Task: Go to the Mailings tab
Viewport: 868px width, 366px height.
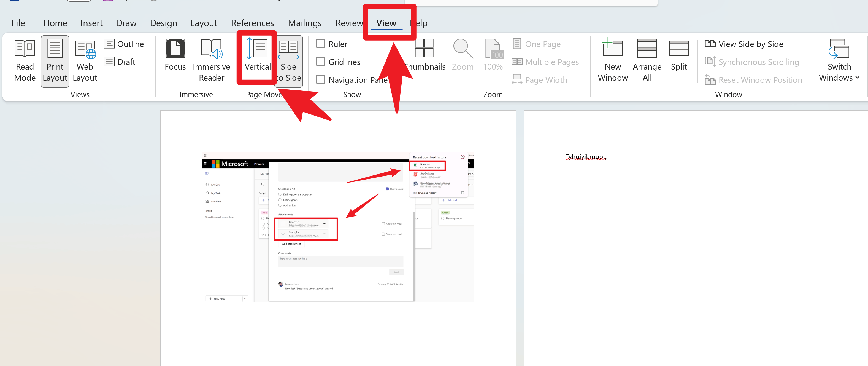Action: [x=305, y=23]
